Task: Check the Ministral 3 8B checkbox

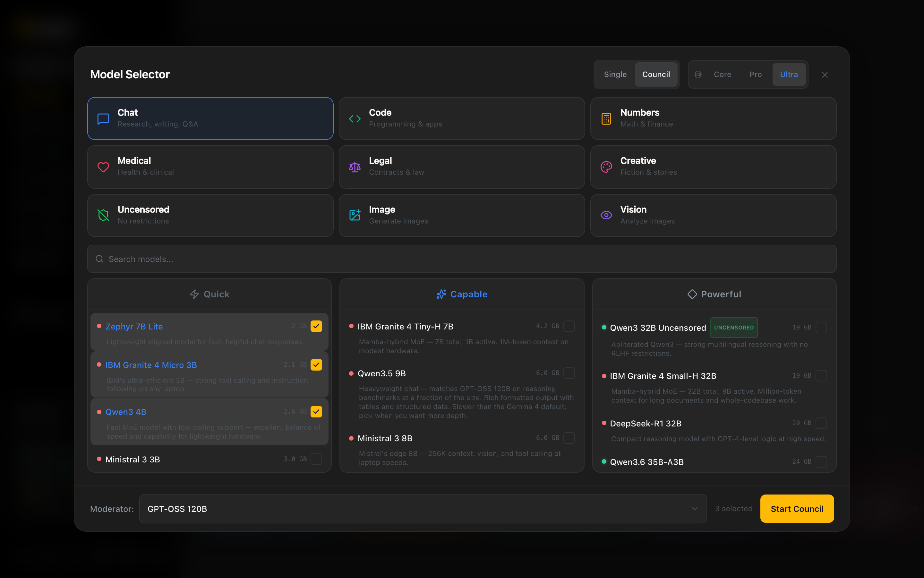Action: coord(569,438)
